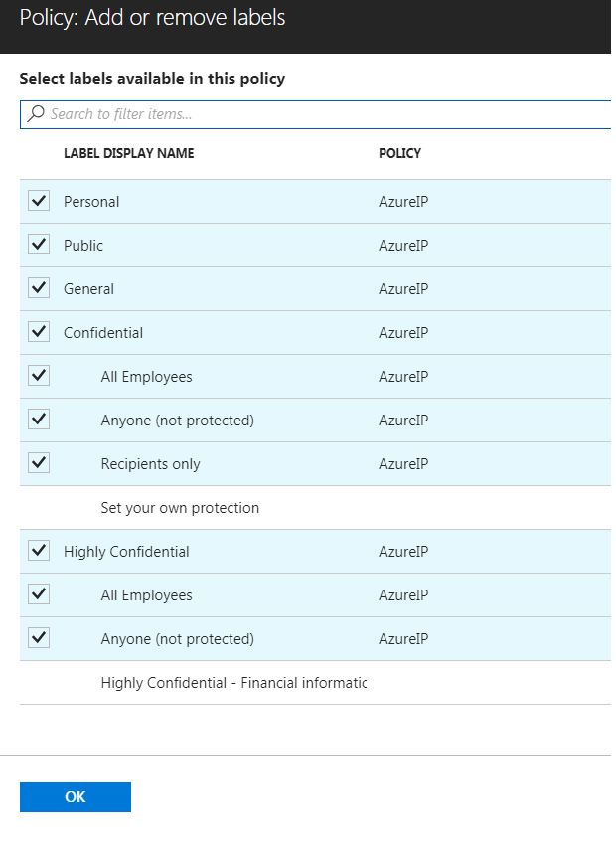Disable Anyone (not protected) under Confidential

[38, 420]
